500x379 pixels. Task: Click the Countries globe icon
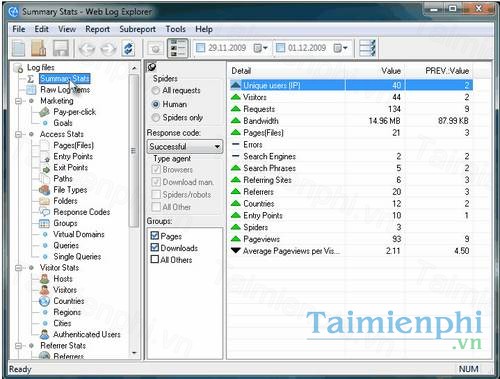44,301
